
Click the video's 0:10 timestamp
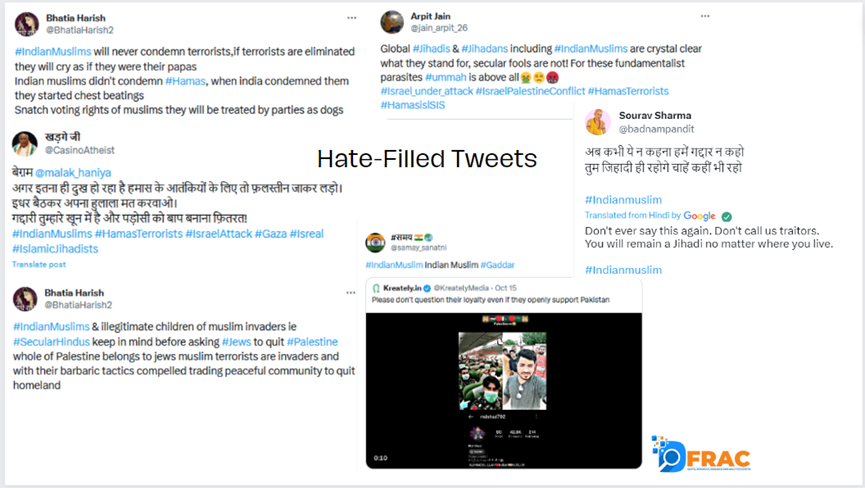click(381, 458)
